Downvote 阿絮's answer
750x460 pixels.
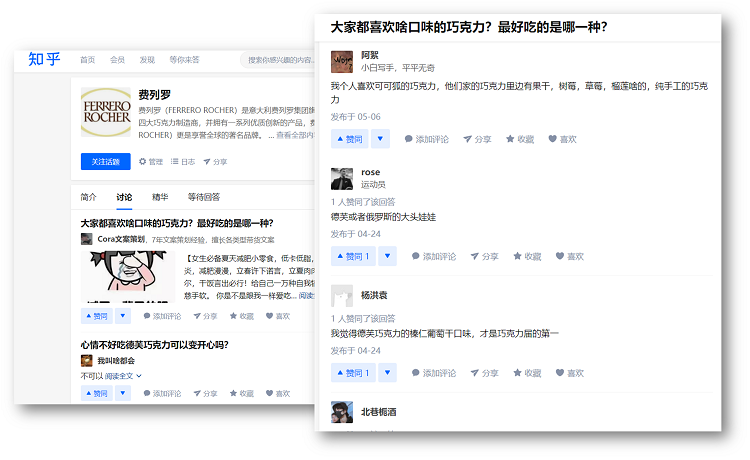point(380,139)
